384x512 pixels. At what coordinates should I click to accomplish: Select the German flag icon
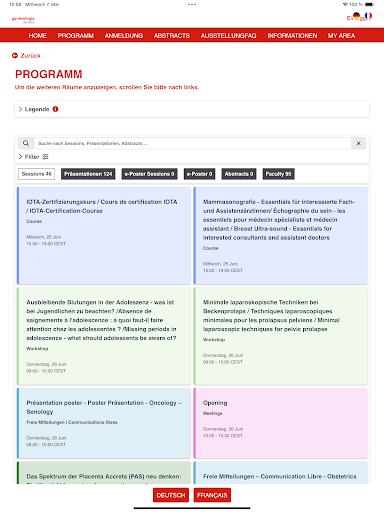coord(357,16)
